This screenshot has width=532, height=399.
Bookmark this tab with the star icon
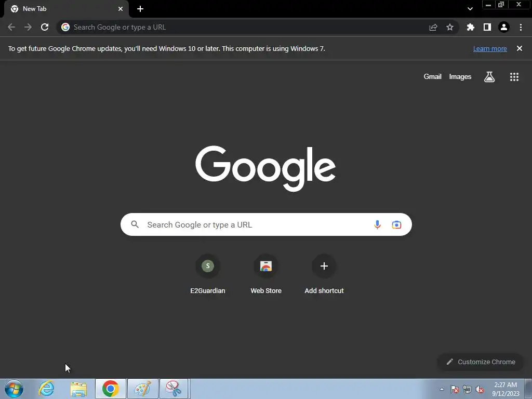coord(450,27)
